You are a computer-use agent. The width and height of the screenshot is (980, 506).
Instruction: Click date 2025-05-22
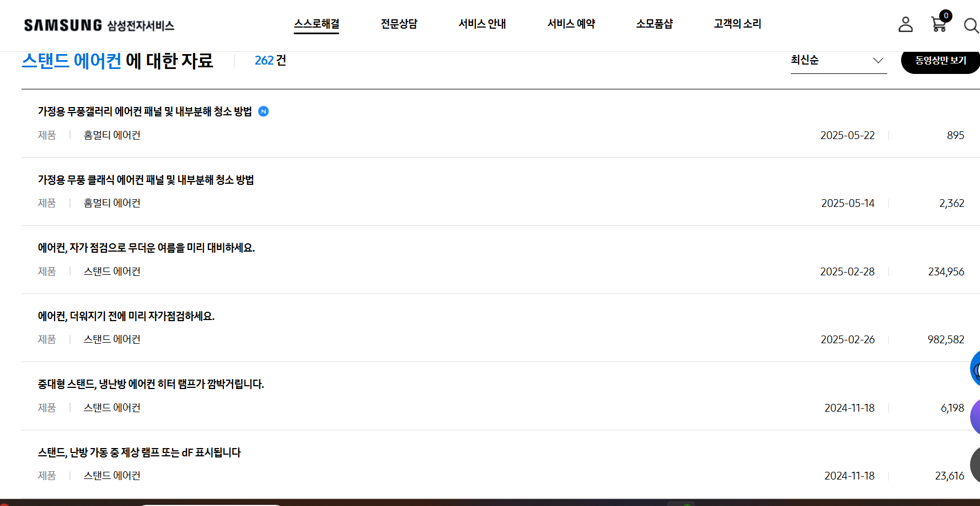(848, 135)
